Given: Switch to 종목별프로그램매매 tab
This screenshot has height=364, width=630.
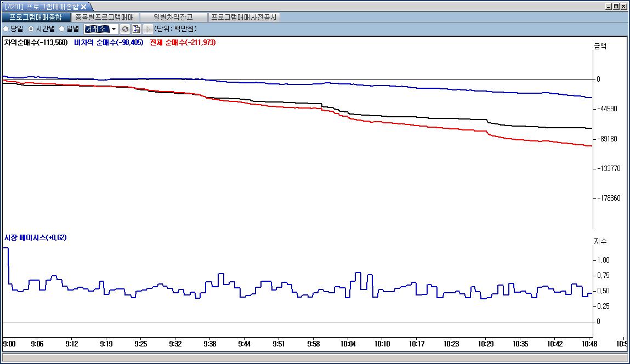Looking at the screenshot, I should click(x=104, y=17).
